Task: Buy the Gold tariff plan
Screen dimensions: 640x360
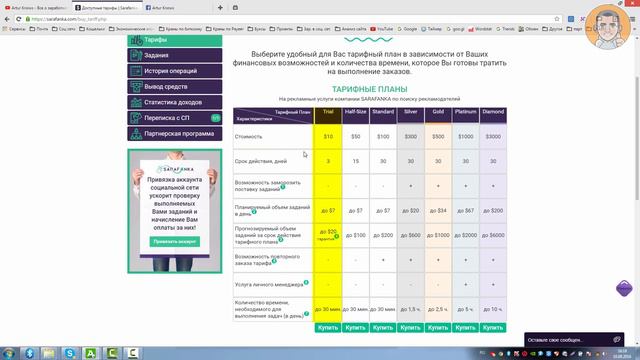Action: [x=438, y=327]
